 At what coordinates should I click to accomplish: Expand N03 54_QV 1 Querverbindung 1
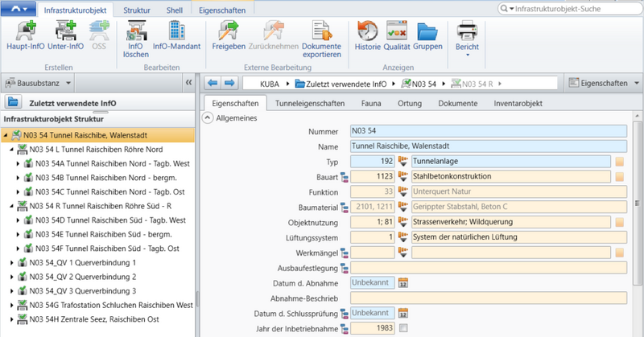tap(11, 263)
